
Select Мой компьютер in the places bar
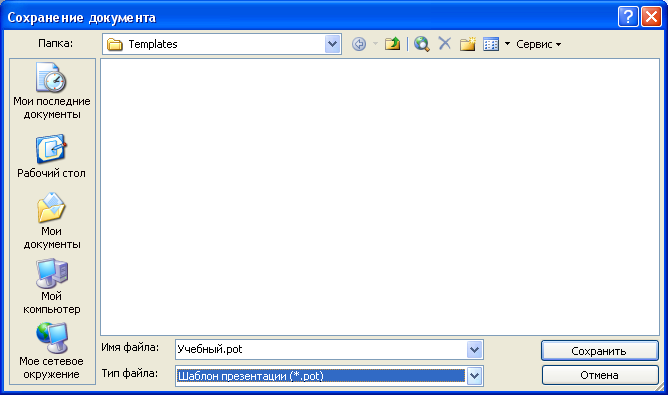(52, 286)
